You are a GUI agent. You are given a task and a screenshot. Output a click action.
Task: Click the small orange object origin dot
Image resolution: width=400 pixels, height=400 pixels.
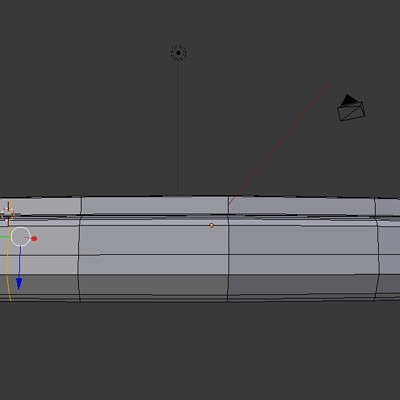click(211, 226)
